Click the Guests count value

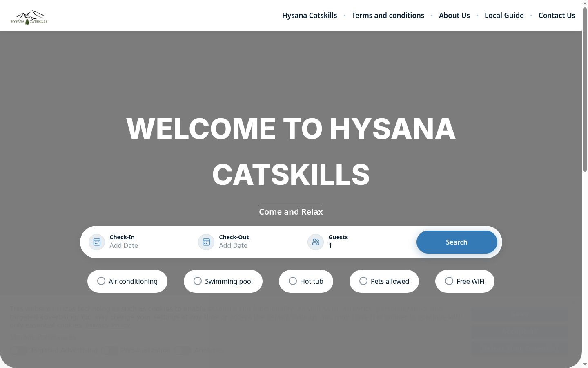(330, 245)
